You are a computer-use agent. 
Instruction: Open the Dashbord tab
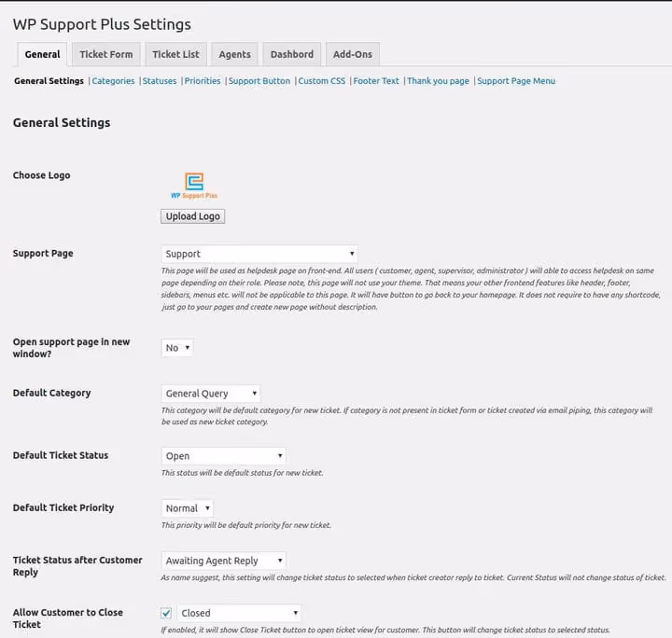pyautogui.click(x=292, y=54)
